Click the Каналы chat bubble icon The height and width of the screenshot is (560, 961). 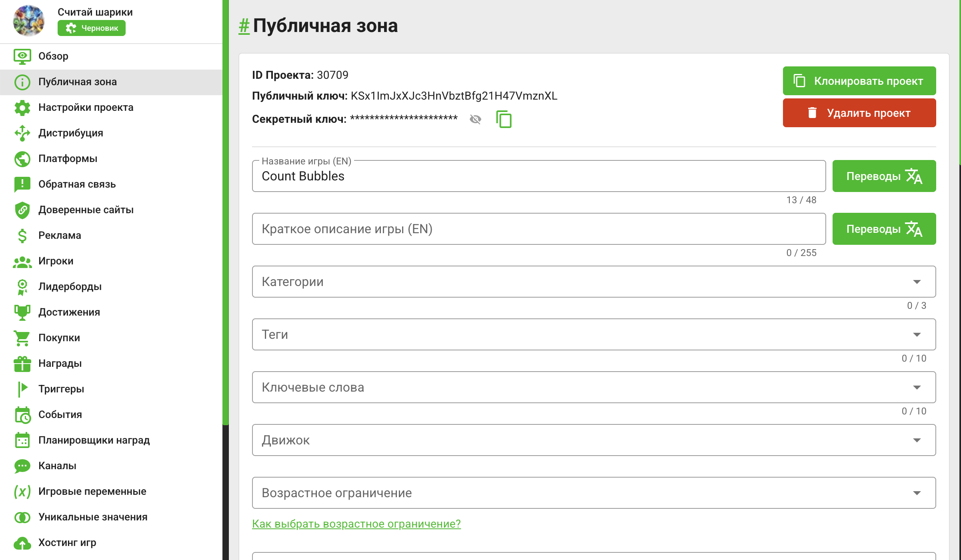[x=22, y=466]
